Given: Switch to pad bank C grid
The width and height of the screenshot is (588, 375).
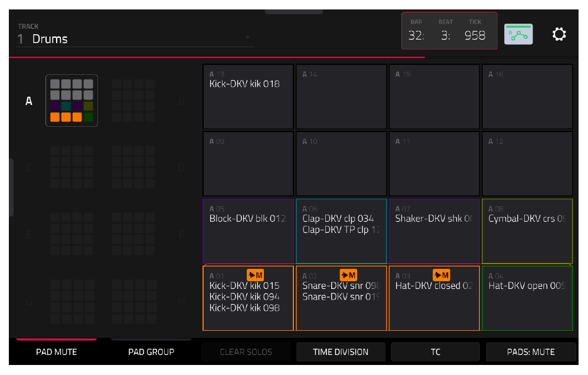Looking at the screenshot, I should tap(71, 167).
